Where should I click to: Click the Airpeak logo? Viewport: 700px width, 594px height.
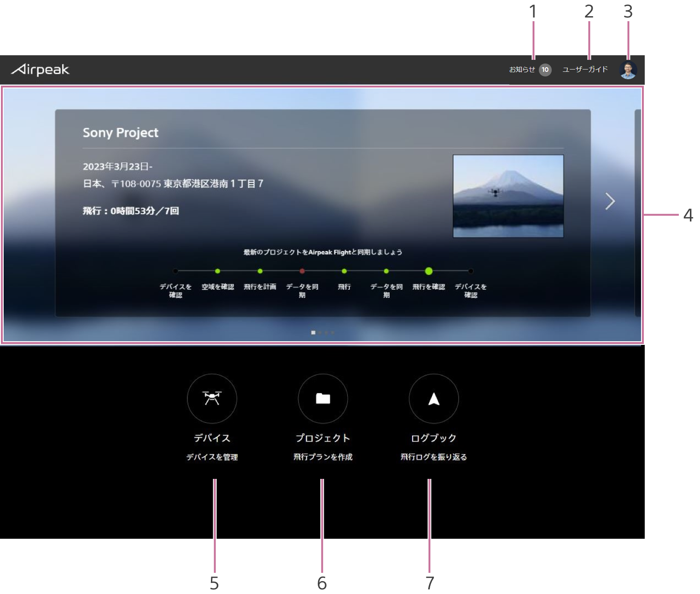tap(40, 70)
